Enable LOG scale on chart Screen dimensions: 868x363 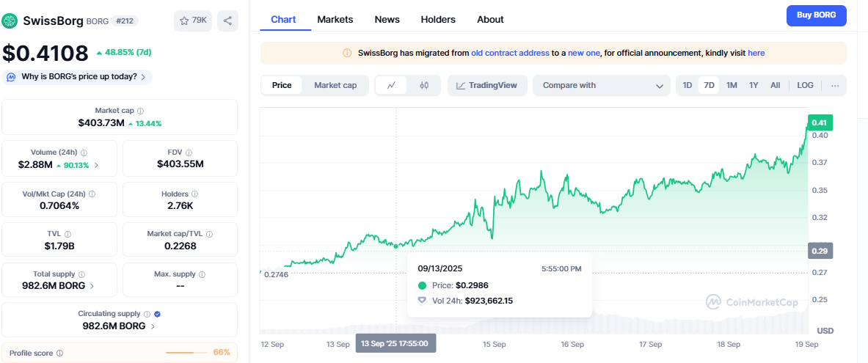pyautogui.click(x=805, y=85)
